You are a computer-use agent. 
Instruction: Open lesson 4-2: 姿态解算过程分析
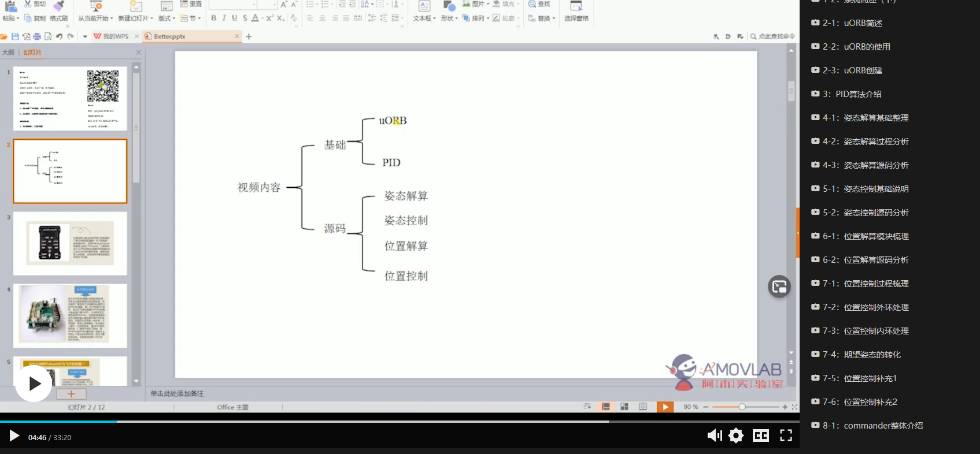pos(860,142)
